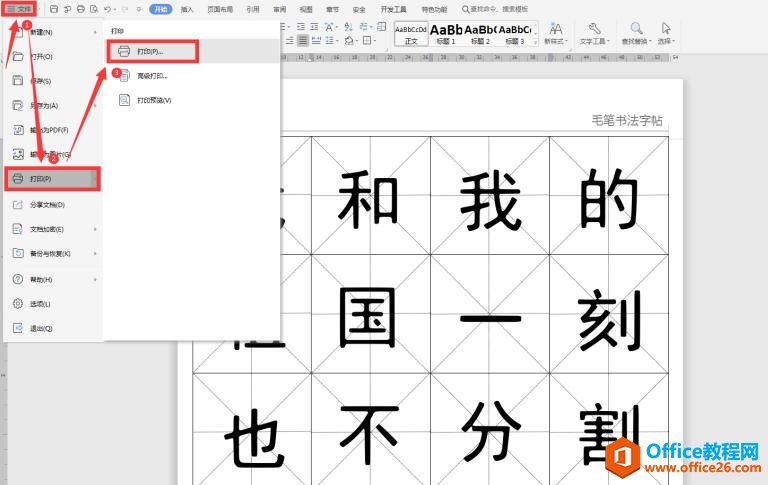The width and height of the screenshot is (768, 485).
Task: Select 新建(N) in file menu
Action: click(x=52, y=32)
